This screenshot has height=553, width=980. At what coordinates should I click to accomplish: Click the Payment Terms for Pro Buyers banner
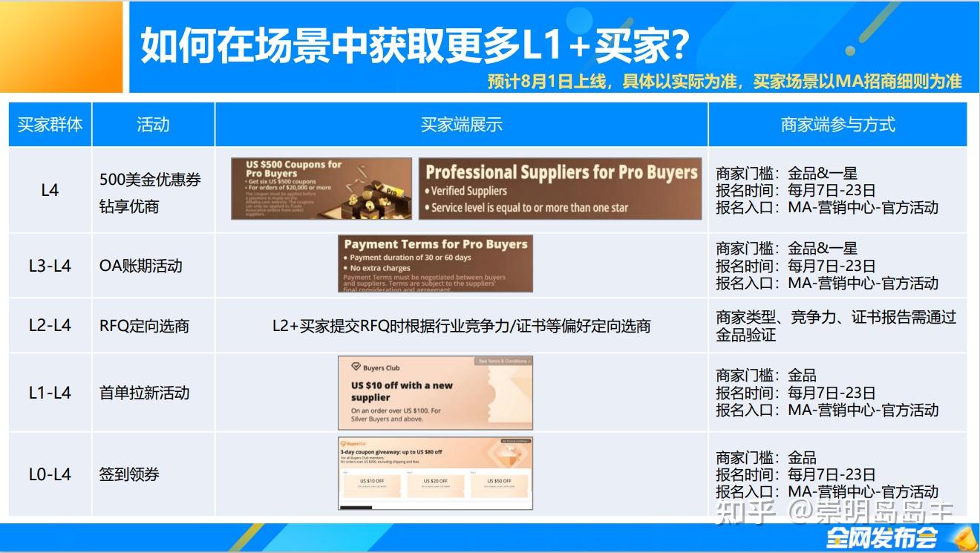pyautogui.click(x=435, y=264)
